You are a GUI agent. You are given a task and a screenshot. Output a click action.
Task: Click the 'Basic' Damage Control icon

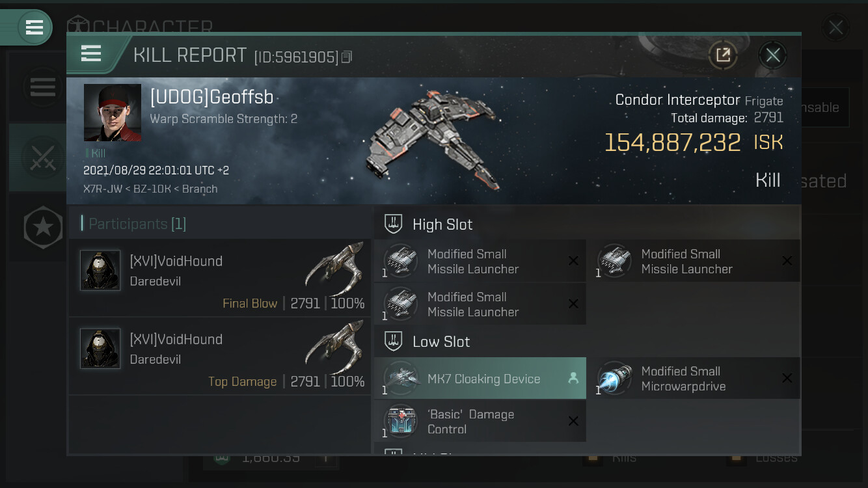(401, 421)
